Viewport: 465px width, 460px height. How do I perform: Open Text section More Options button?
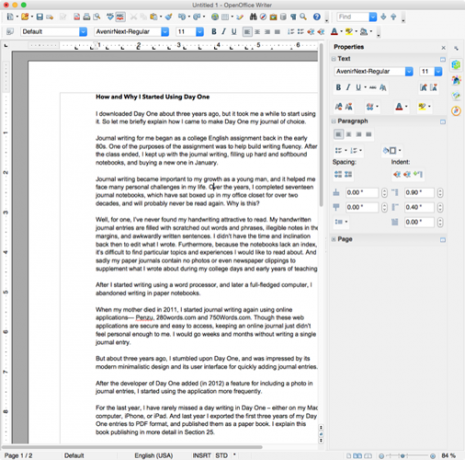point(443,59)
